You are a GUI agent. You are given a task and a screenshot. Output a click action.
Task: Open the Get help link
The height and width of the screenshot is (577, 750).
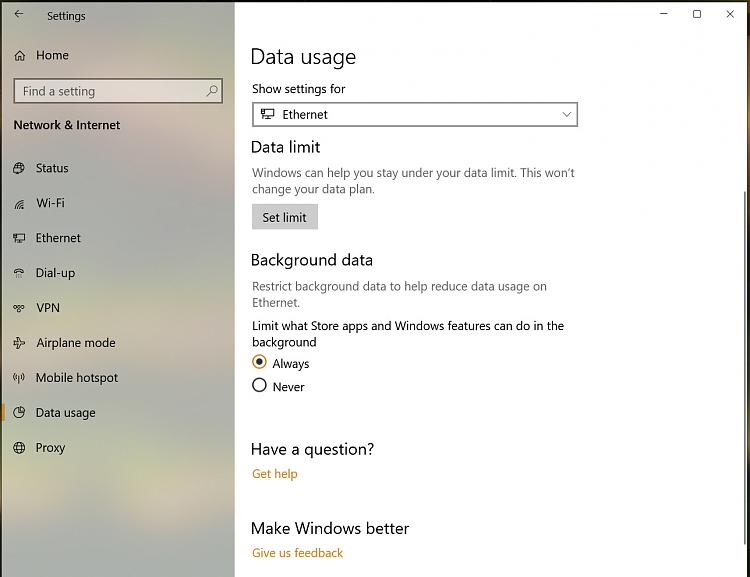275,474
